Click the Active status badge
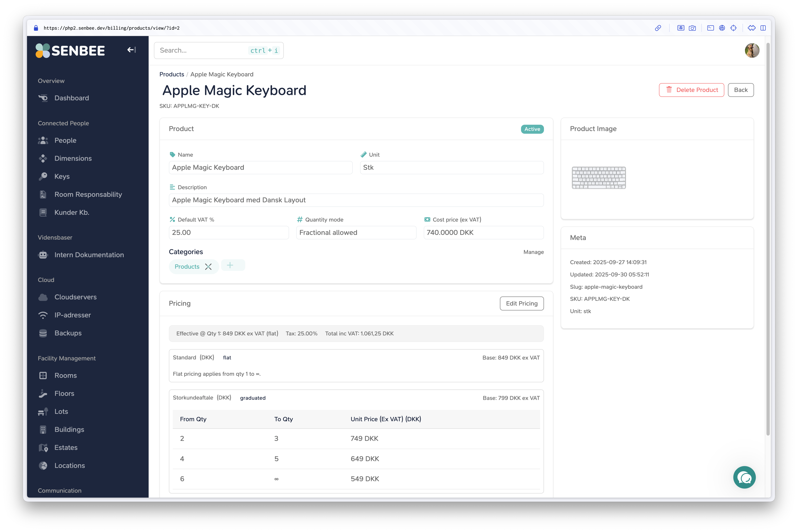This screenshot has height=532, width=798. [532, 129]
